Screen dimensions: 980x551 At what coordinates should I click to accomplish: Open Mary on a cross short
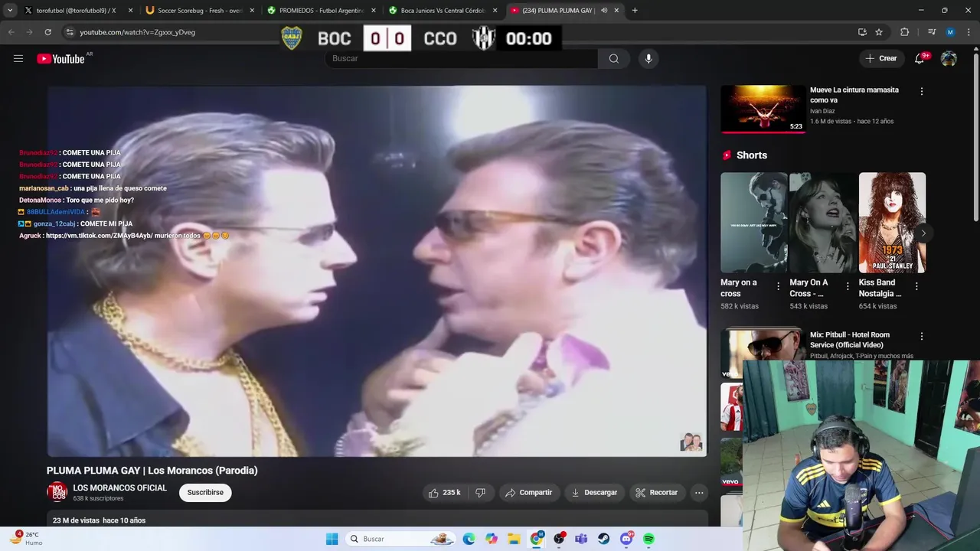[753, 223]
